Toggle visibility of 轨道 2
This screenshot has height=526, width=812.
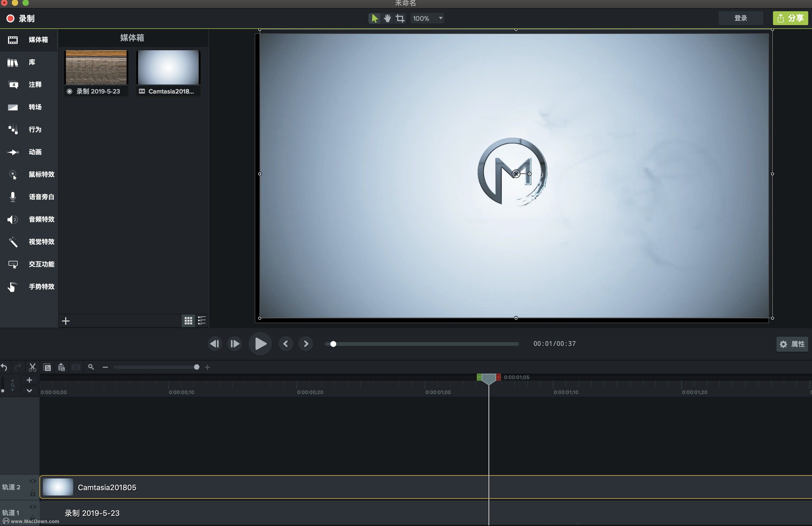click(33, 481)
